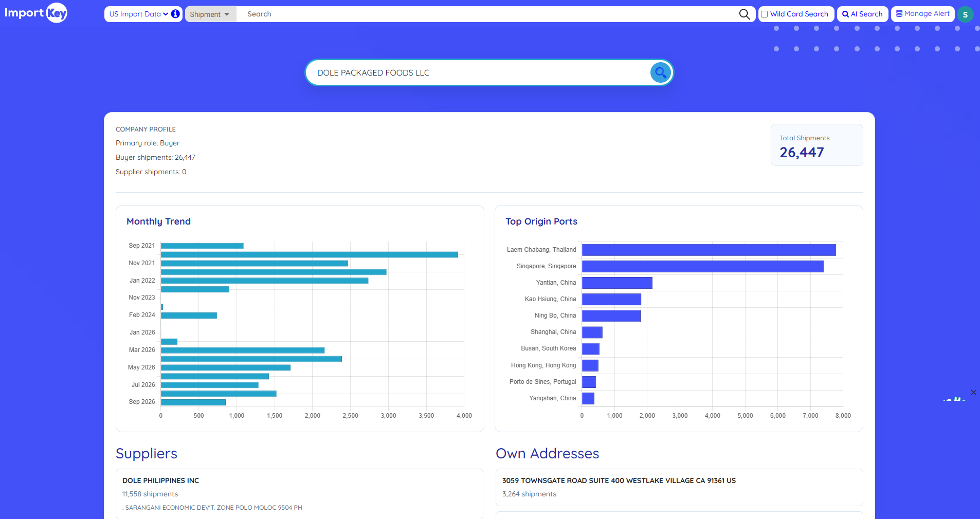Click the Singapore, Singapore bar

tap(703, 266)
